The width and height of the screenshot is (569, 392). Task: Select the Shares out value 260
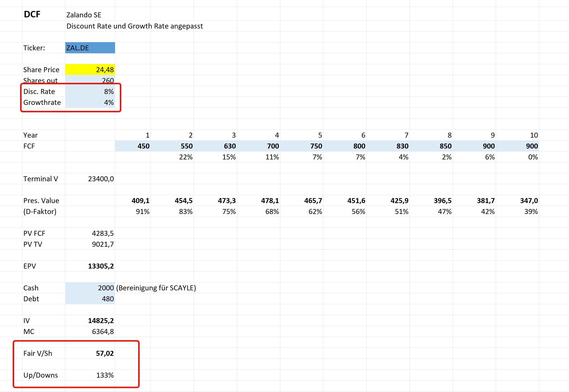90,80
